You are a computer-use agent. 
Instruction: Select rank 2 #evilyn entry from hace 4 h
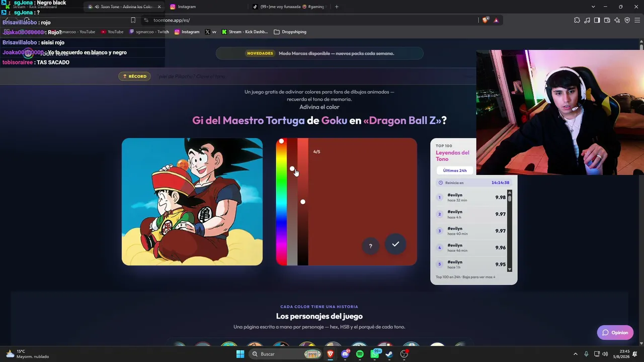(x=471, y=214)
